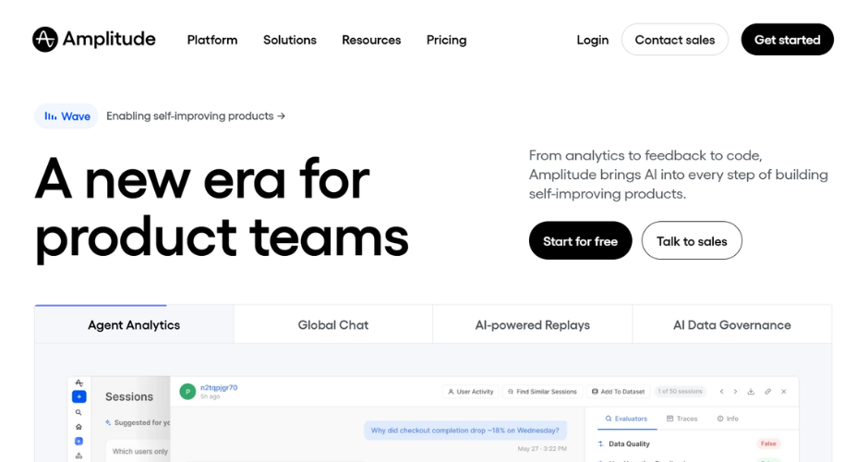The height and width of the screenshot is (462, 868).
Task: Click the green P user avatar
Action: click(x=187, y=392)
